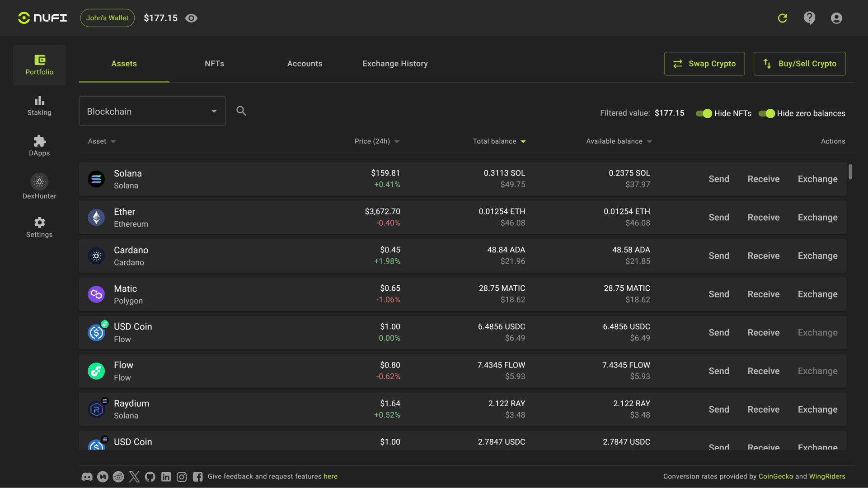The width and height of the screenshot is (868, 488).
Task: Open the user profile icon
Action: coord(836,18)
